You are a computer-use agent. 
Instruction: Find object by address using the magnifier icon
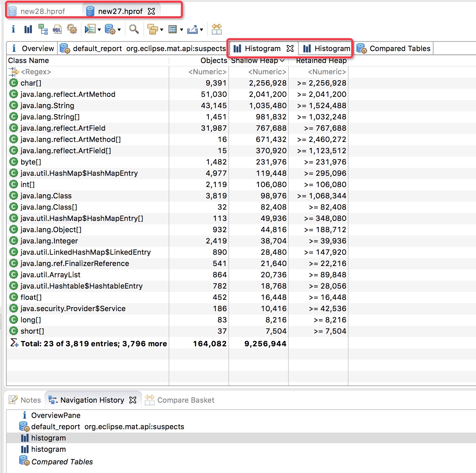[x=134, y=29]
